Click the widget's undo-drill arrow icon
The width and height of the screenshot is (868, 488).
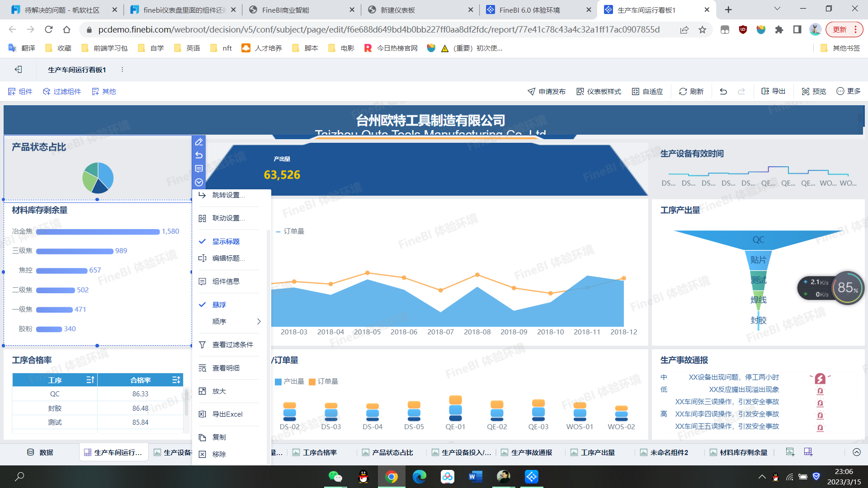click(199, 155)
